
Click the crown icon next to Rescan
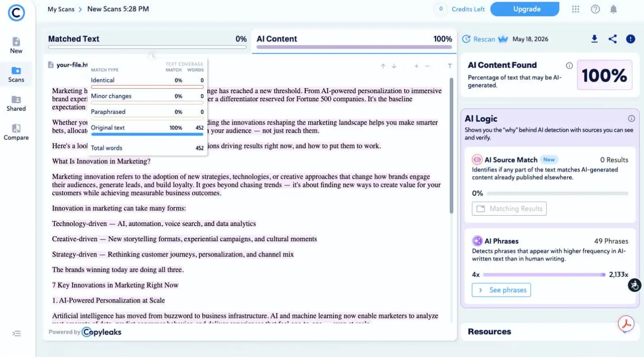[x=503, y=39]
